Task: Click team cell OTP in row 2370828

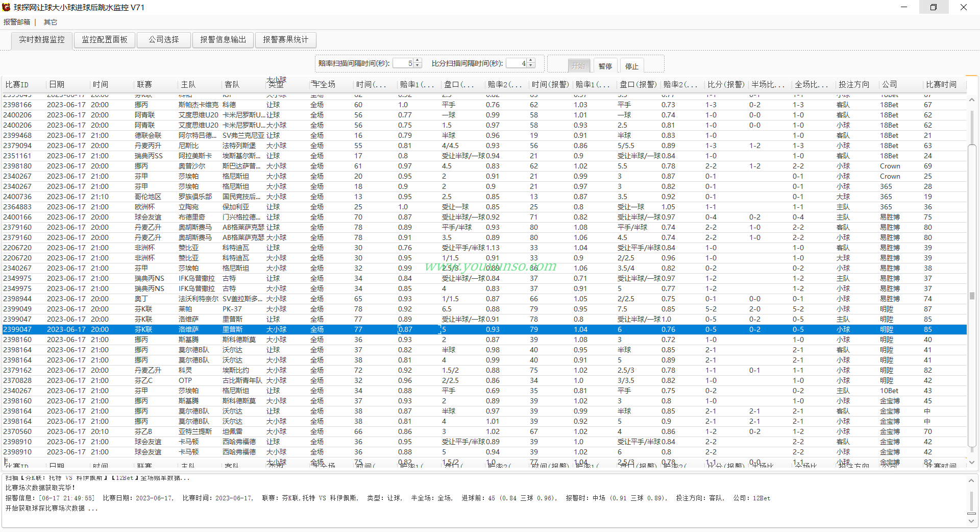Action: click(x=185, y=380)
